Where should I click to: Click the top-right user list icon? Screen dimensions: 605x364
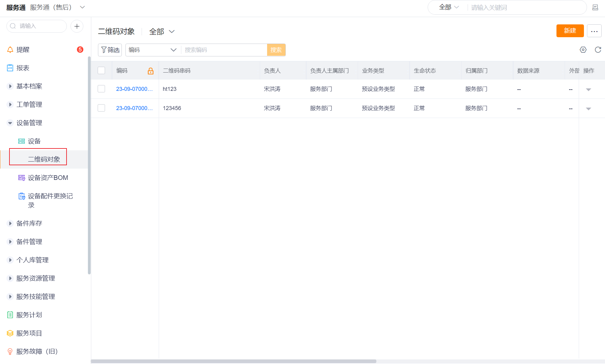point(595,8)
